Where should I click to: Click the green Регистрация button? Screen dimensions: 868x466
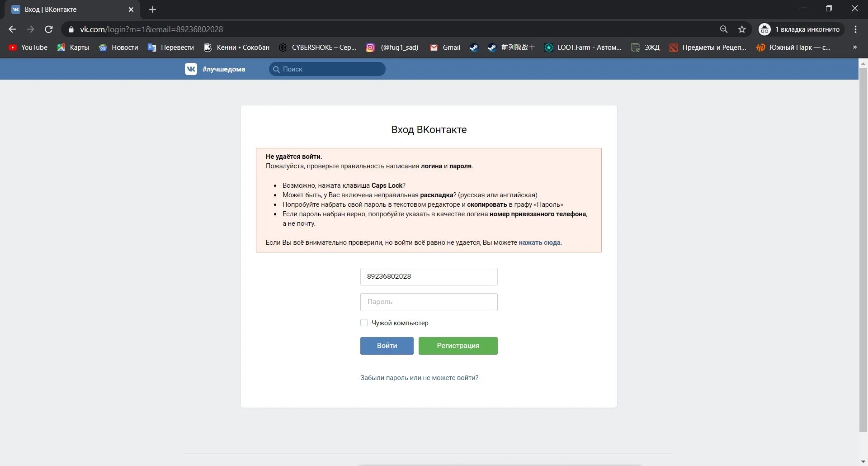[x=458, y=346]
